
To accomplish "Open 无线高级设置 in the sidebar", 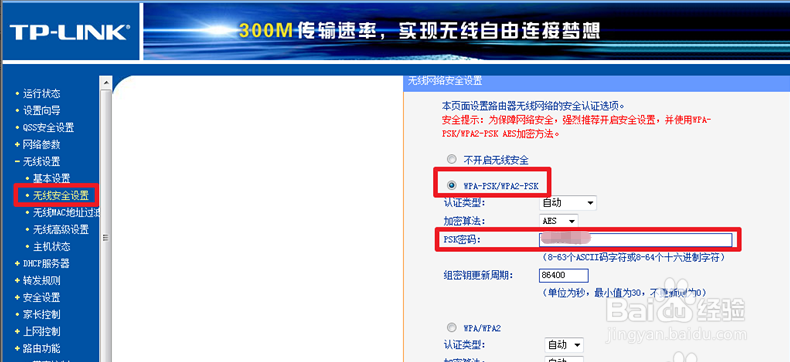I will tap(60, 230).
